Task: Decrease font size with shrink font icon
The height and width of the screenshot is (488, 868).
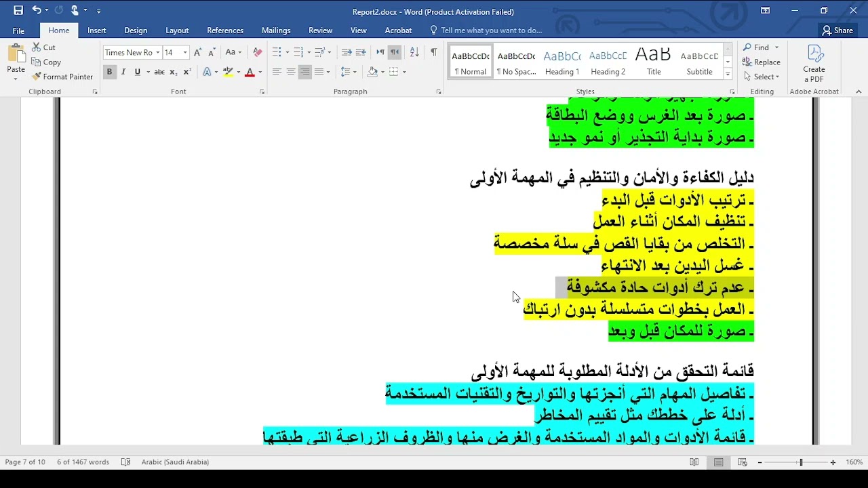Action: pyautogui.click(x=211, y=52)
